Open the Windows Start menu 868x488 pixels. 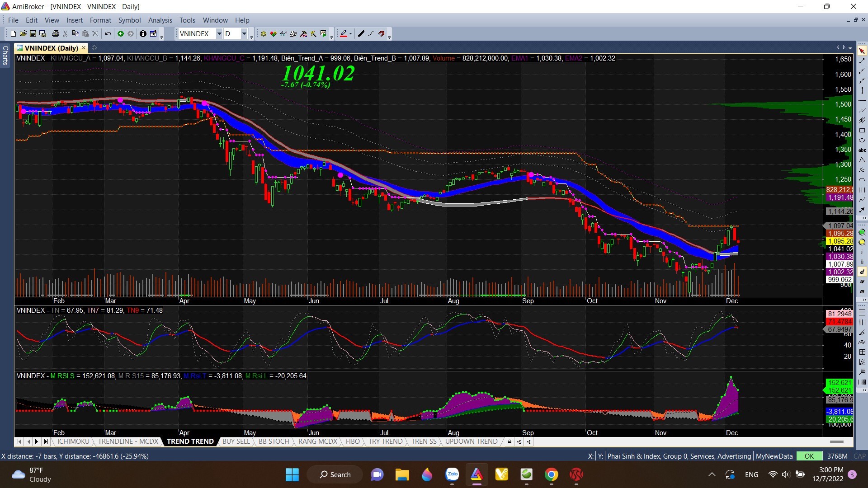292,475
